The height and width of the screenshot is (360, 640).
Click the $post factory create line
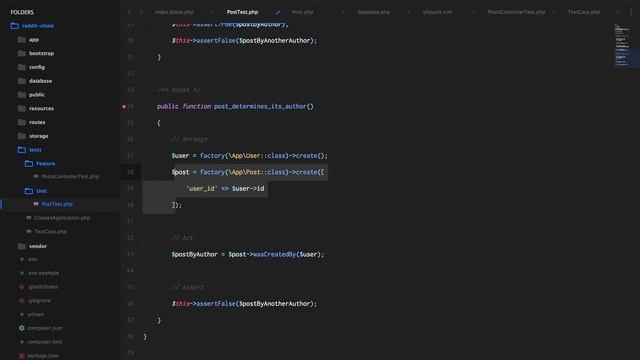click(x=248, y=172)
